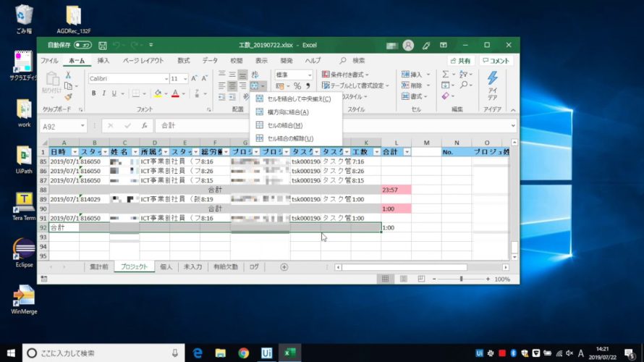The image size is (644, 362).
Task: Open filter dropdown for 姓名 column
Action: (135, 152)
